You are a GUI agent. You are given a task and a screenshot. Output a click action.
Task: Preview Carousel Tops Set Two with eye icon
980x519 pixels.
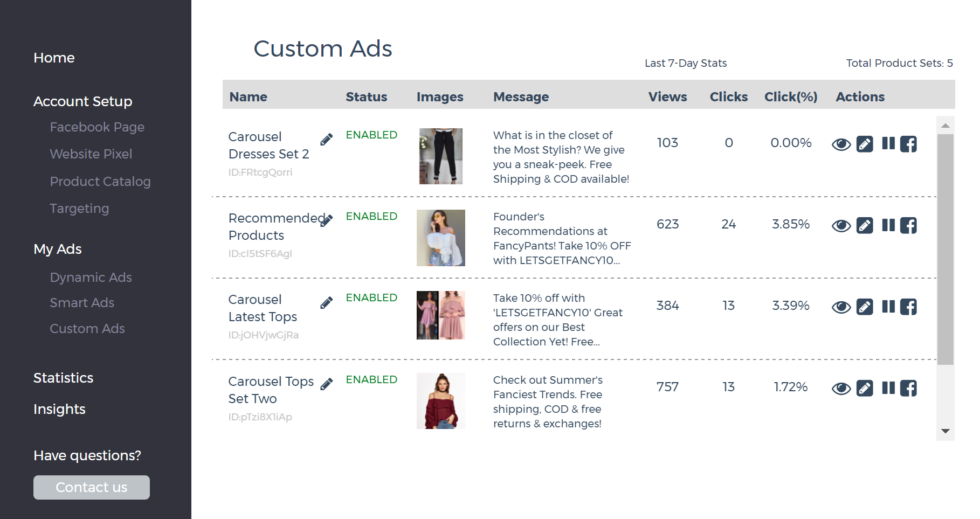pyautogui.click(x=841, y=389)
